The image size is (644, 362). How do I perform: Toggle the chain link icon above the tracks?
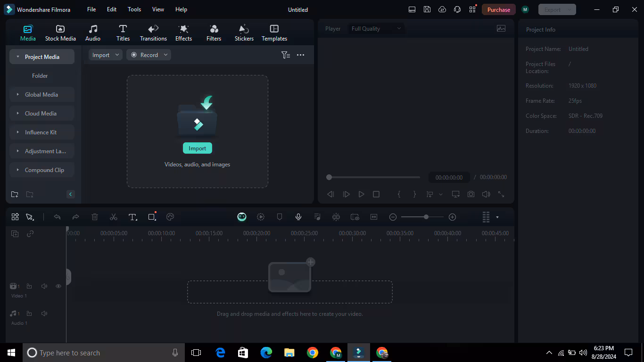(x=30, y=234)
